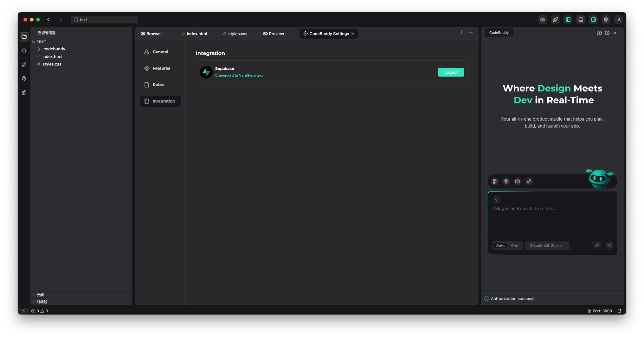644x338 pixels.
Task: Open the Search icon in activity bar
Action: point(24,51)
